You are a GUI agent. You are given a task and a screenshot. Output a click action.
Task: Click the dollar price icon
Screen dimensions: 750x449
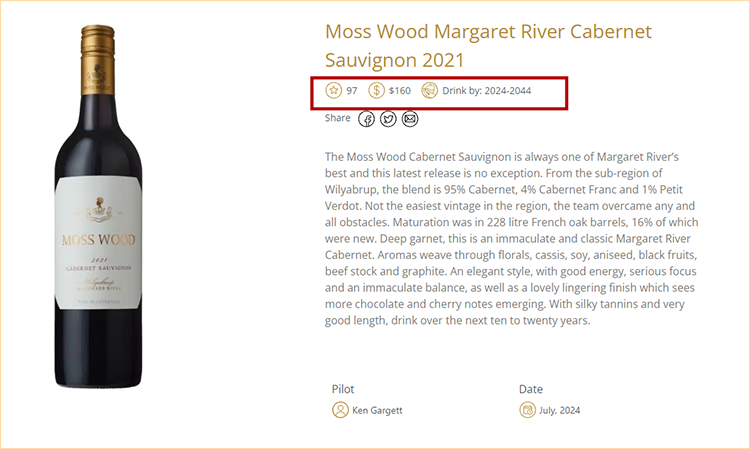point(377,91)
